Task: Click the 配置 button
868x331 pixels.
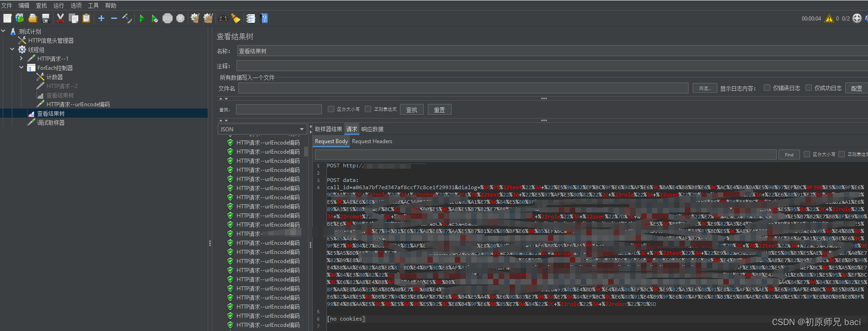Action: tap(857, 88)
